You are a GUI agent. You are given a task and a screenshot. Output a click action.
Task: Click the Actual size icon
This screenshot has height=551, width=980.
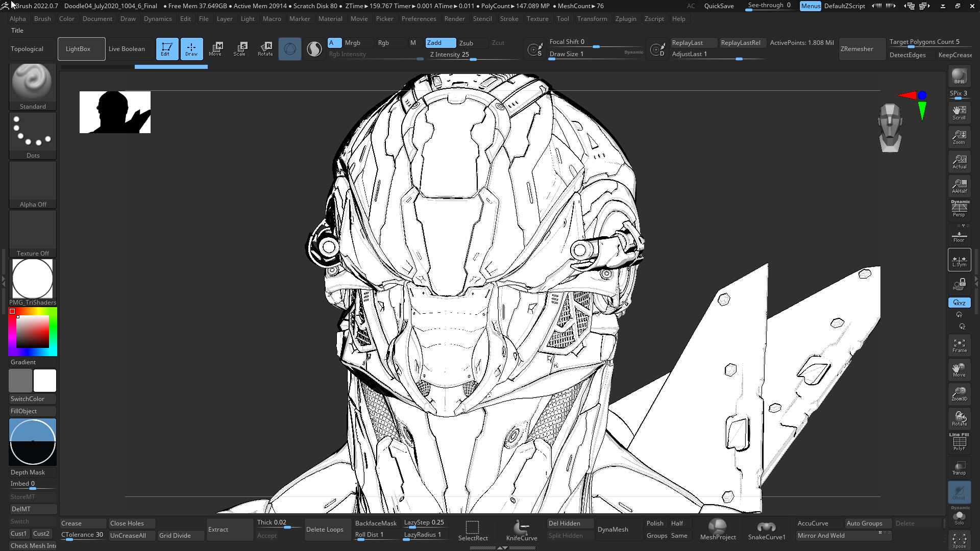click(x=959, y=162)
